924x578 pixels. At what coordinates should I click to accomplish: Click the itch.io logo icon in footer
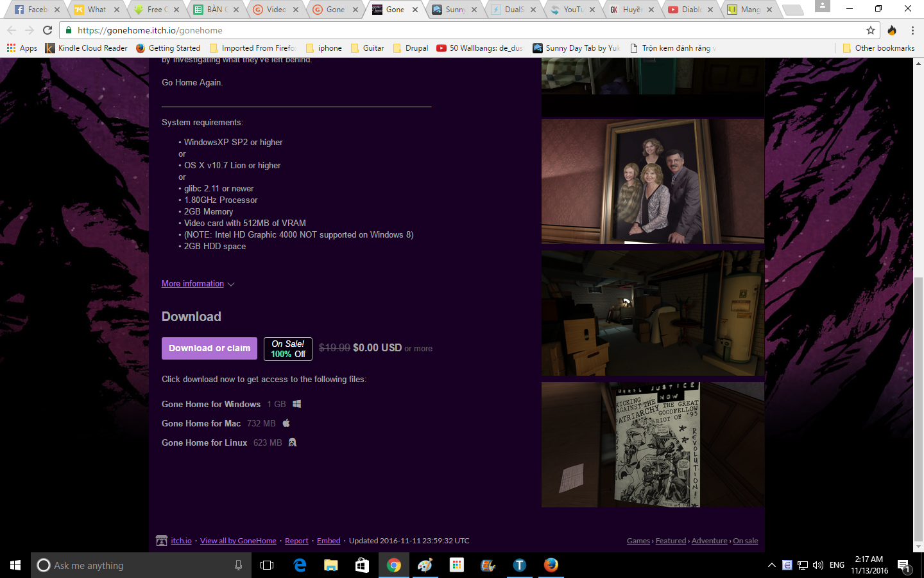coord(162,541)
